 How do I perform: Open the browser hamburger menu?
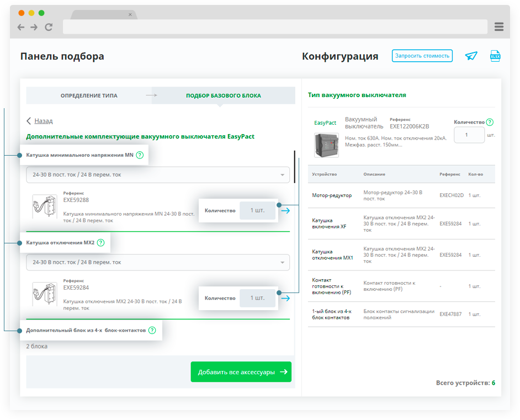click(x=499, y=27)
